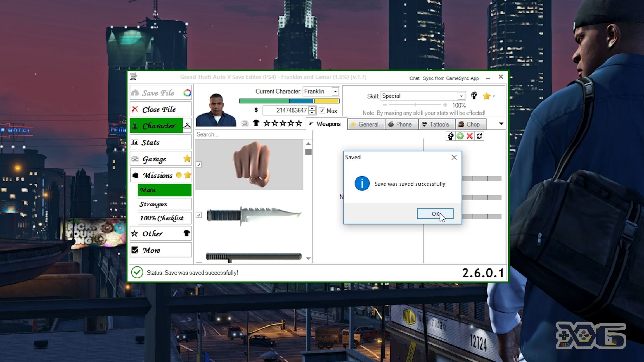Click the plus button on skill slider
The width and height of the screenshot is (644, 362).
(445, 105)
